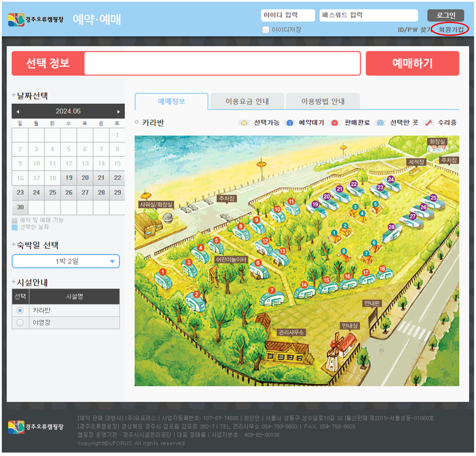This screenshot has width=476, height=456.
Task: Open the 이용방법 안내 tab
Action: [323, 101]
